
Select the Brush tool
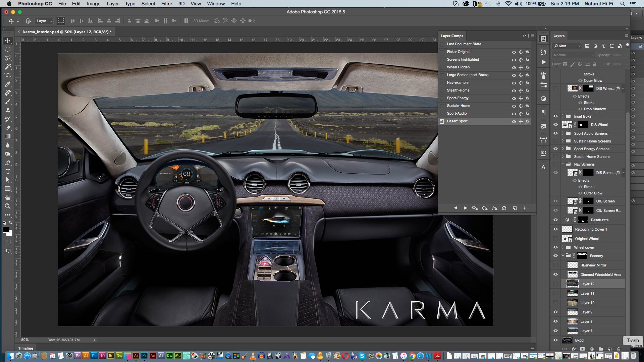(8, 102)
